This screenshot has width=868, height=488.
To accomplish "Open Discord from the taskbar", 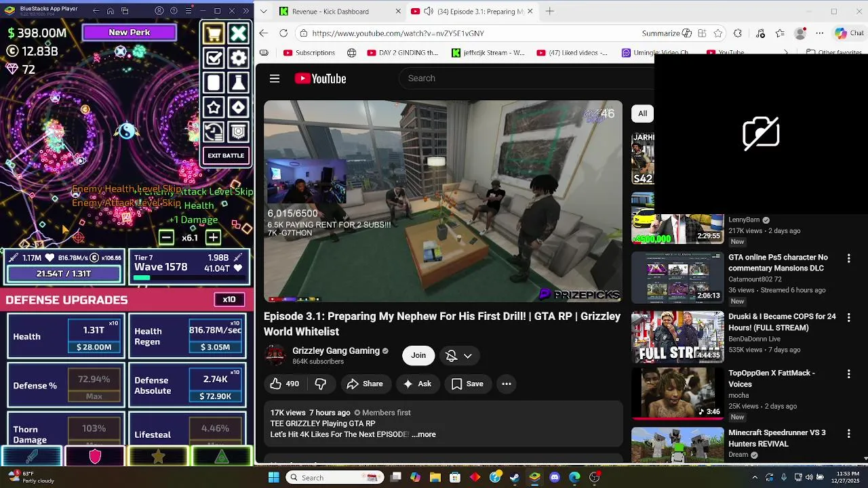I will click(x=555, y=477).
